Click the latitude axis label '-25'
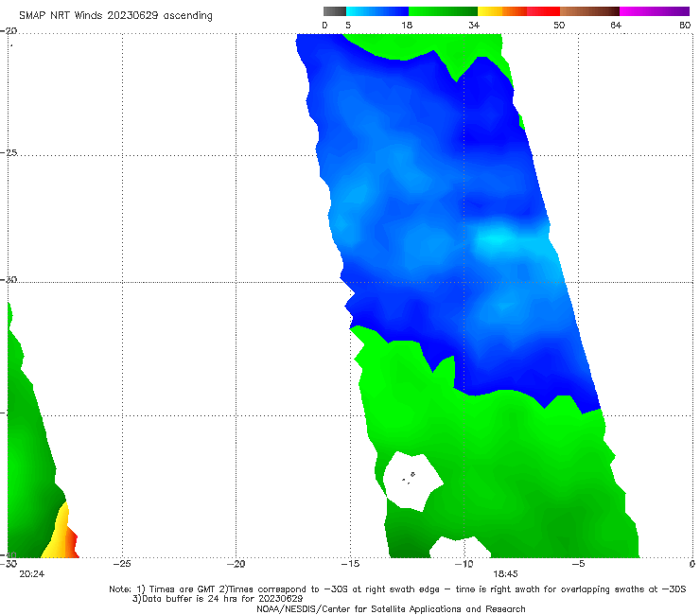This screenshot has width=700, height=615. [x=9, y=152]
